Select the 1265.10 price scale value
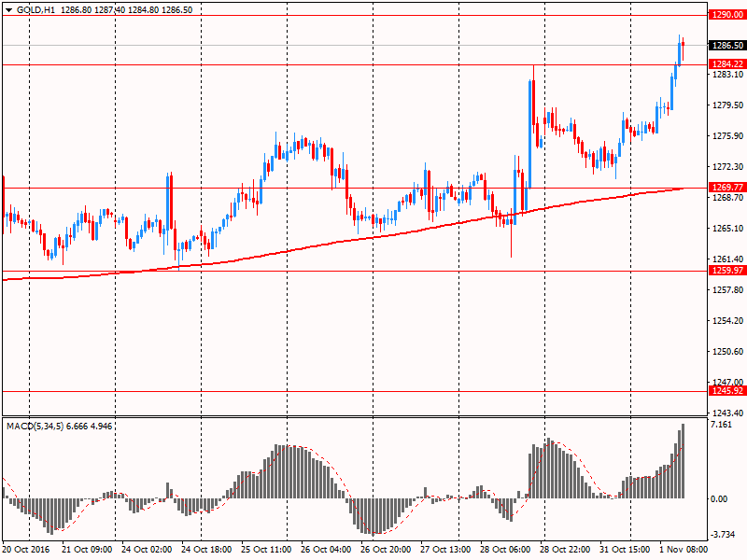The width and height of the screenshot is (747, 560). tap(727, 228)
